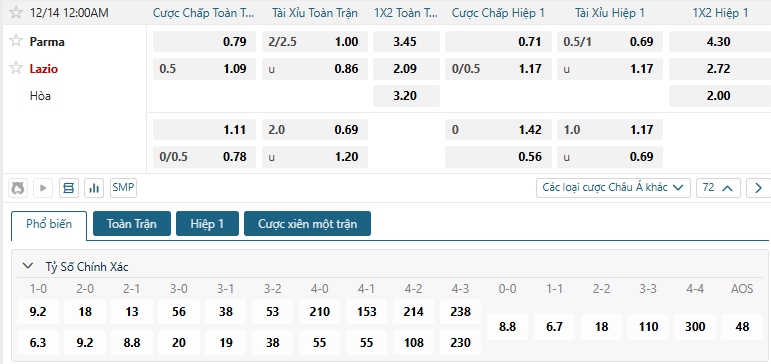Switch to the Hiệp 1 tab

point(207,224)
